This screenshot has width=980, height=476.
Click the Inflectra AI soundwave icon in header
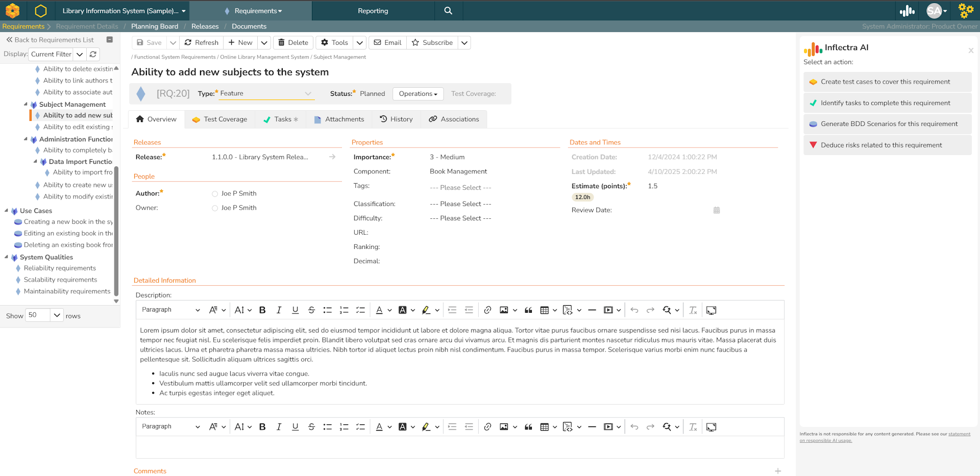point(907,11)
